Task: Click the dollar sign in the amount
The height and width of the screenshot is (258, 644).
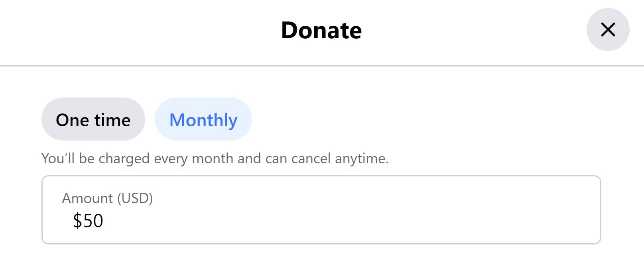Action: (77, 221)
